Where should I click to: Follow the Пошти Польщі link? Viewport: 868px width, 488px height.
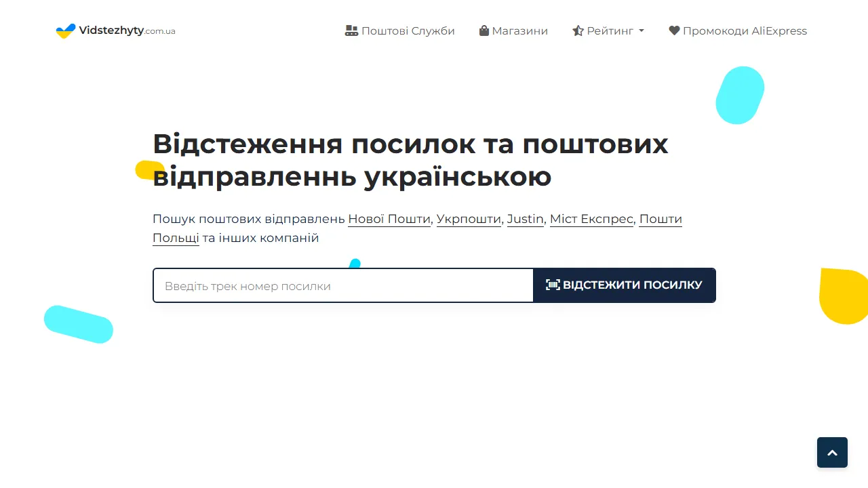(x=176, y=238)
